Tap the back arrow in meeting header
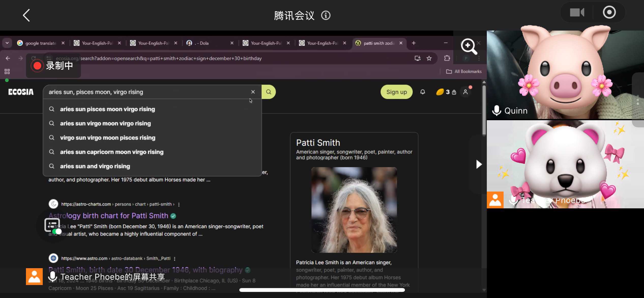 point(26,15)
